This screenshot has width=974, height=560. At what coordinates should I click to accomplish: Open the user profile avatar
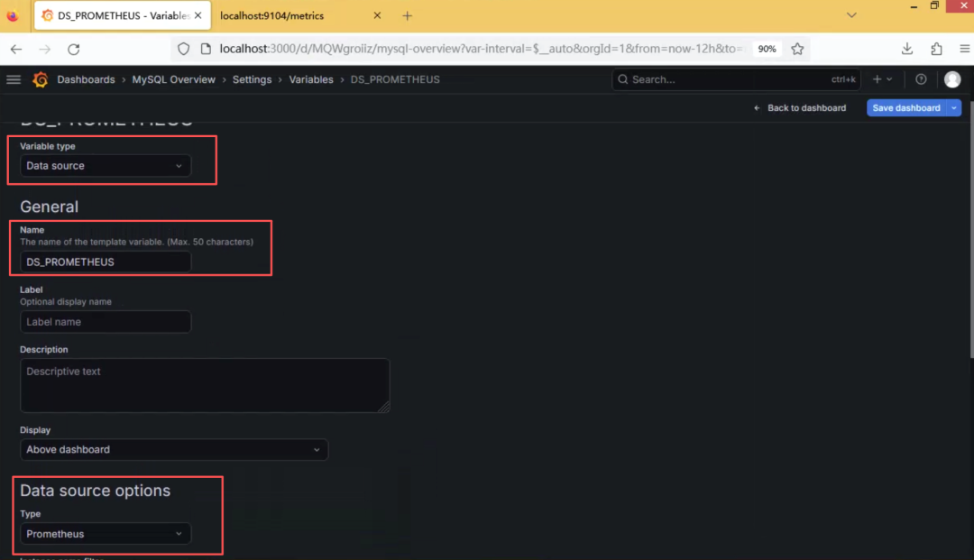pyautogui.click(x=952, y=79)
